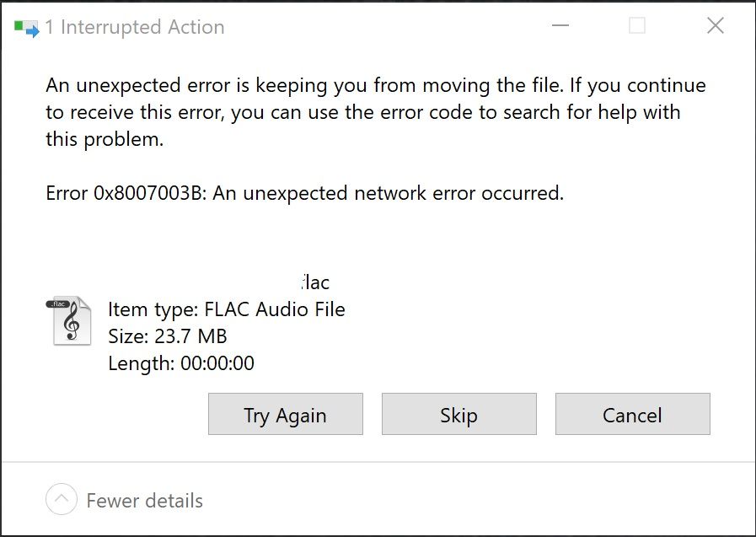Cancel the file move operation
Image resolution: width=756 pixels, height=537 pixels.
pyautogui.click(x=632, y=414)
